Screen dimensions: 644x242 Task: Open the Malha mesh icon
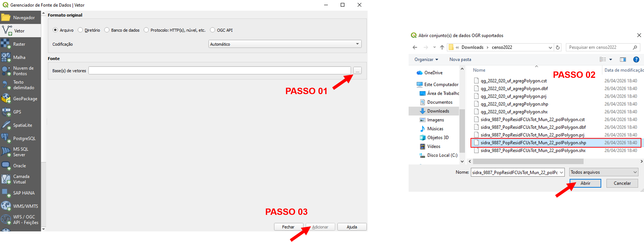[6, 57]
